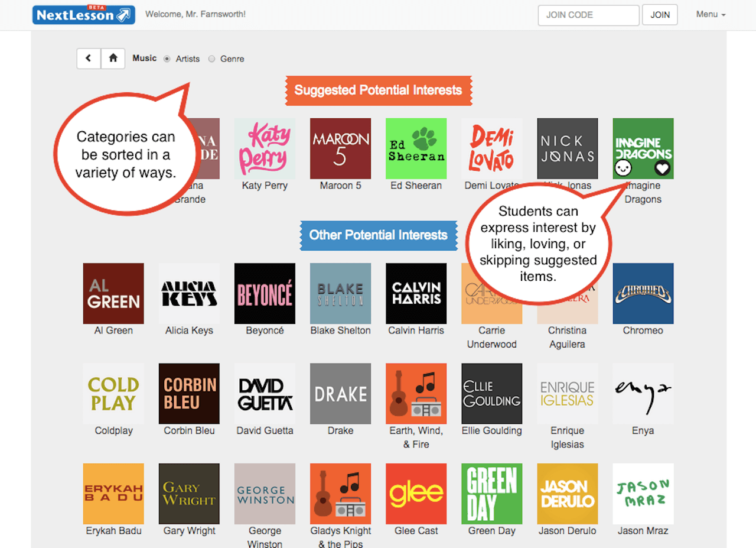Go to home with the house icon
This screenshot has height=548, width=756.
(113, 59)
